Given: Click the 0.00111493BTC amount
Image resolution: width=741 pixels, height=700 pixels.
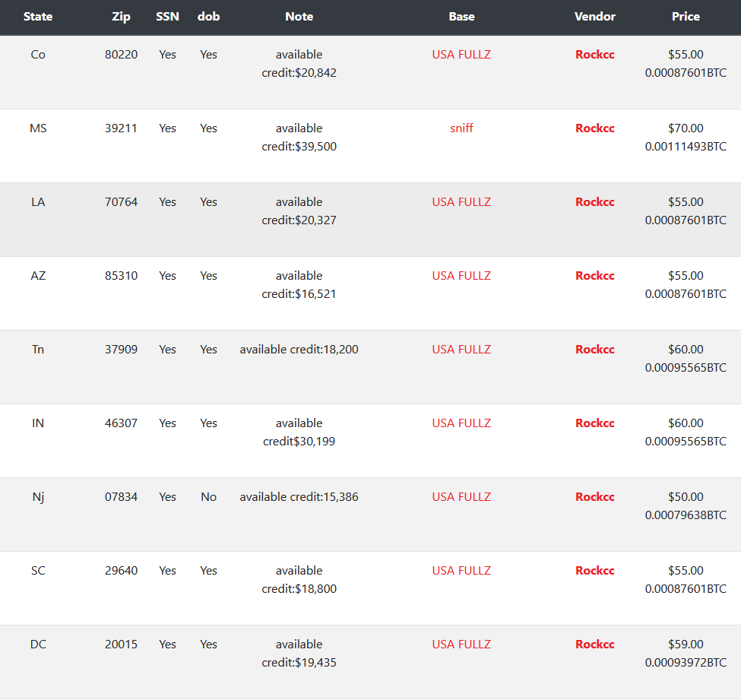Looking at the screenshot, I should 686,147.
